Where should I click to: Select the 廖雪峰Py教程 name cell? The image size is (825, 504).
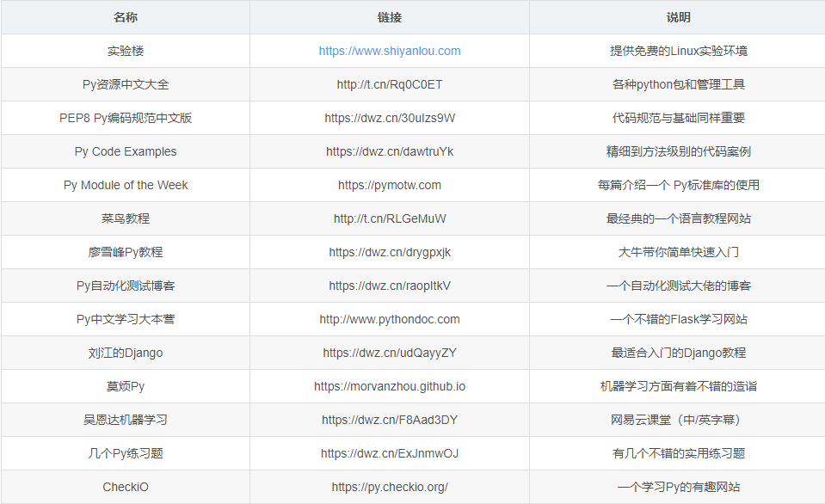point(126,252)
